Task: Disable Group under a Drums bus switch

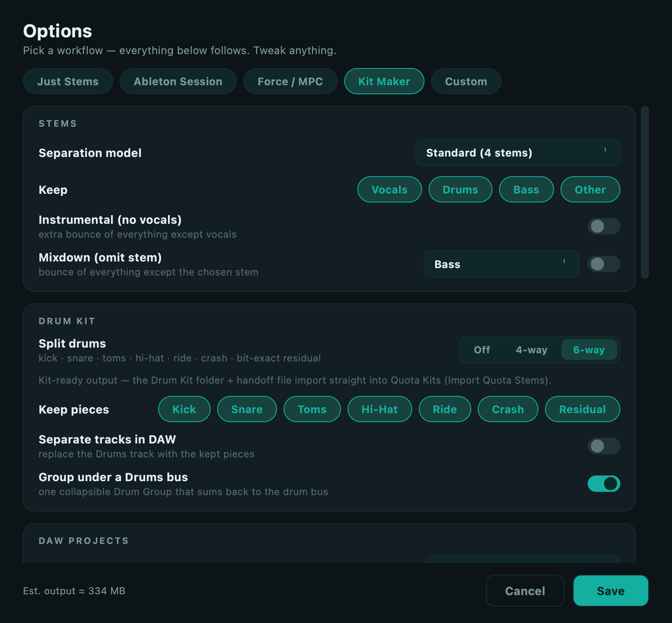Action: [x=604, y=484]
